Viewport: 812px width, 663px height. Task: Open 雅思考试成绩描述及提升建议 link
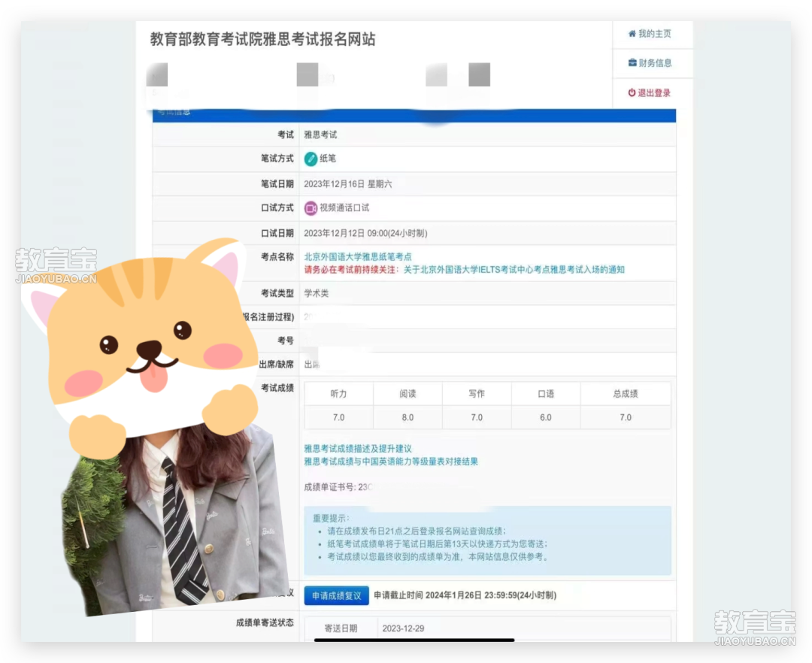click(x=358, y=449)
